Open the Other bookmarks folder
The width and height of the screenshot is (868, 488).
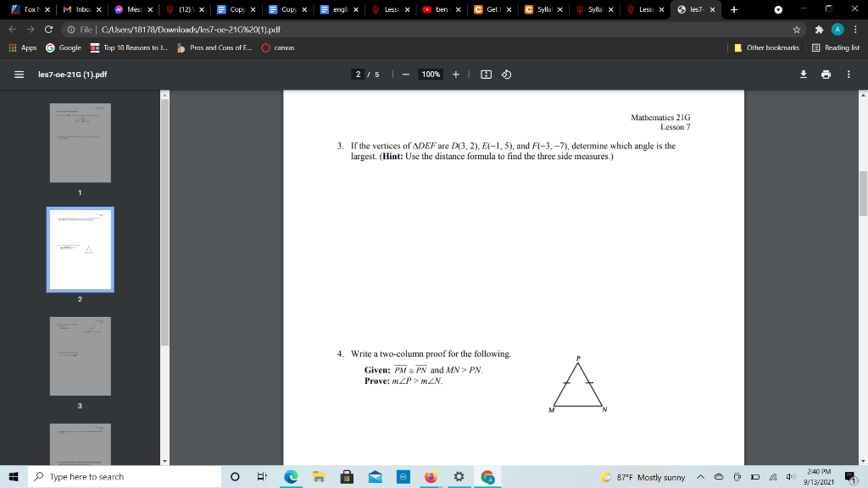point(766,47)
